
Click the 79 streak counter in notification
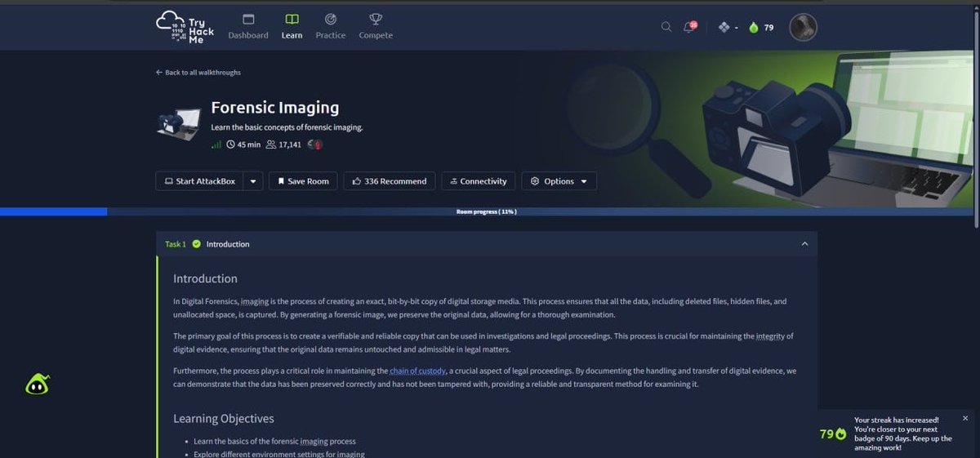click(831, 434)
